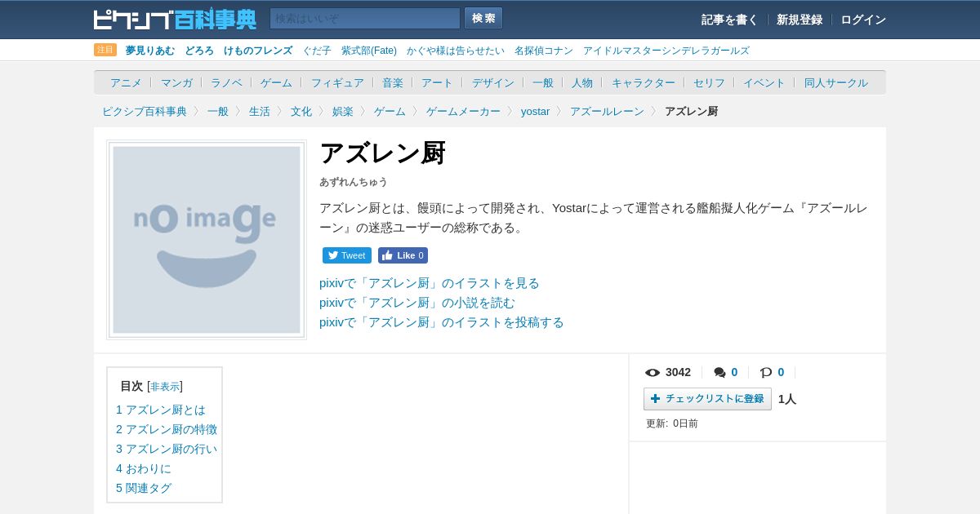Click the 更新: 0日前 update info
This screenshot has height=514, width=980.
(x=672, y=423)
